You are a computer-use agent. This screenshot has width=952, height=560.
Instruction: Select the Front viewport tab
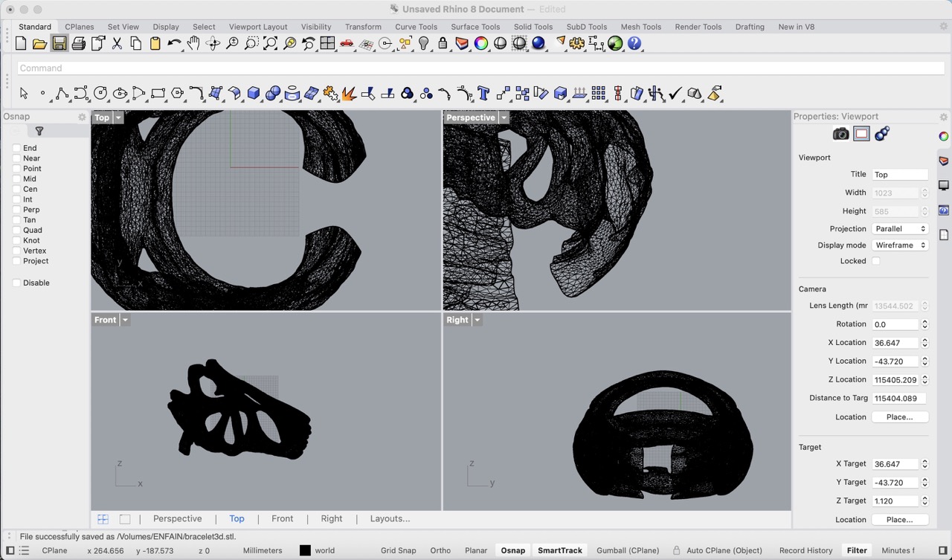click(x=282, y=519)
